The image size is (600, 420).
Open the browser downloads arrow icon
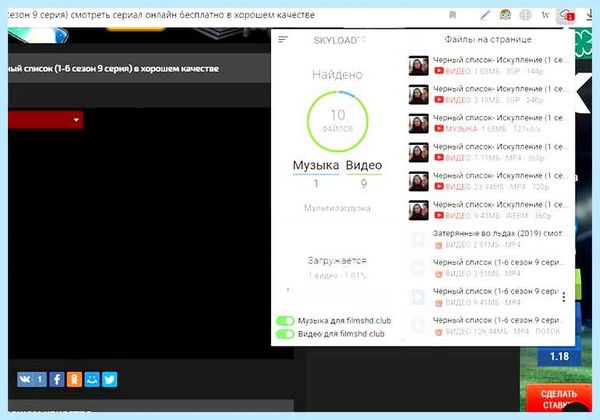[x=589, y=15]
